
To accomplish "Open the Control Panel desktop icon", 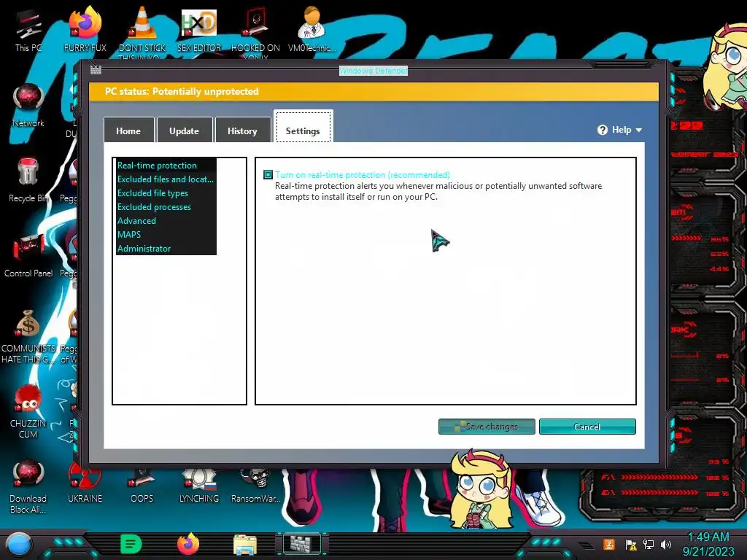I will point(28,255).
